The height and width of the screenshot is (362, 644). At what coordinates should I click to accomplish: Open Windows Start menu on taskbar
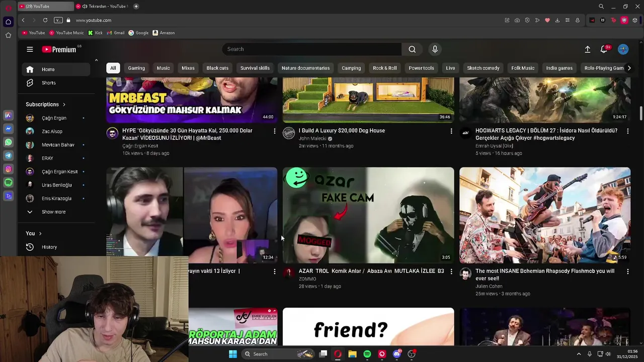(233, 354)
